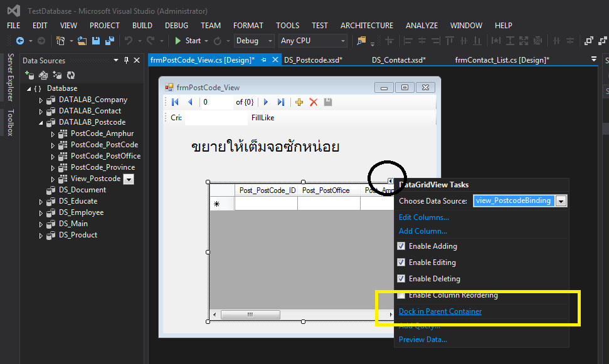
Task: Click the Move last navigator icon
Action: (x=280, y=102)
